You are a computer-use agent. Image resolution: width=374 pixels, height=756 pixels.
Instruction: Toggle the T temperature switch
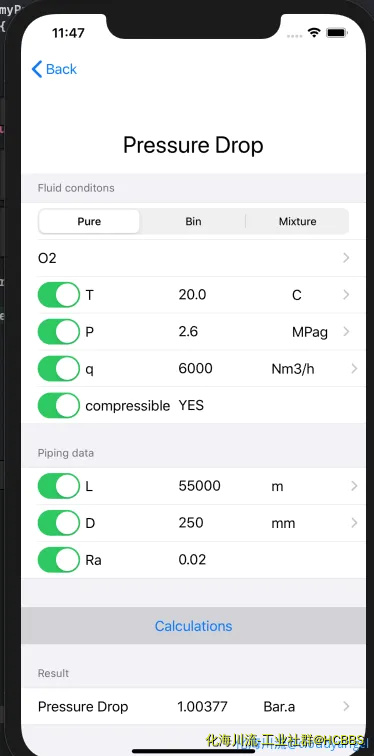[59, 295]
